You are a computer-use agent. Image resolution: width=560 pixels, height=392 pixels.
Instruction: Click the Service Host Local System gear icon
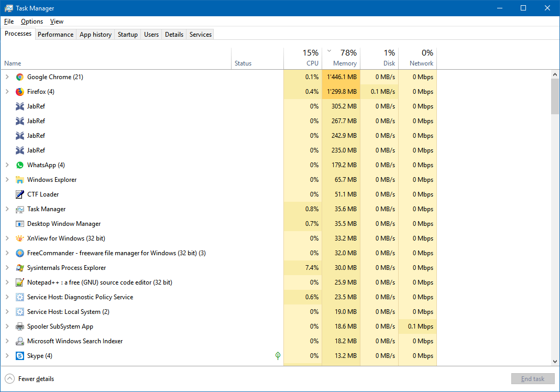(x=19, y=312)
